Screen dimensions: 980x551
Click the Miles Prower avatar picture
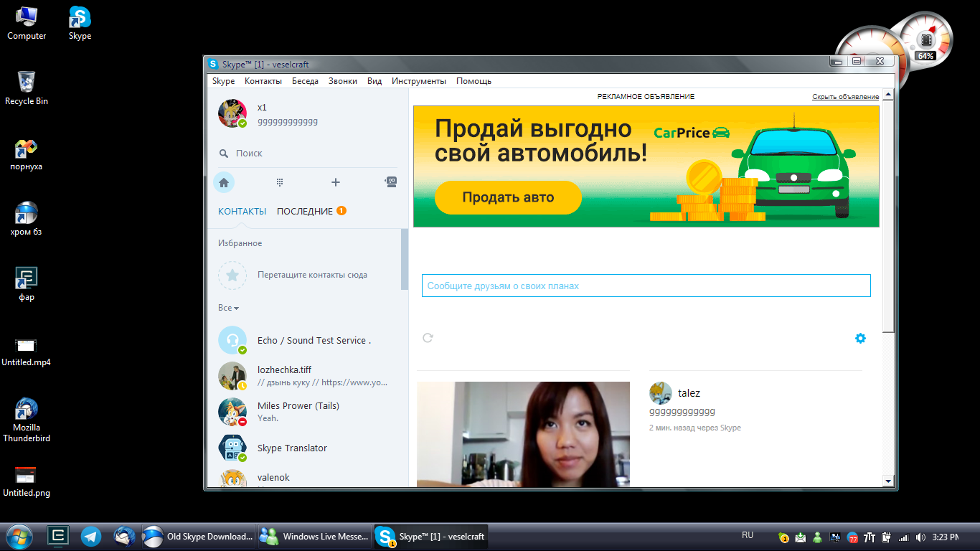(232, 412)
